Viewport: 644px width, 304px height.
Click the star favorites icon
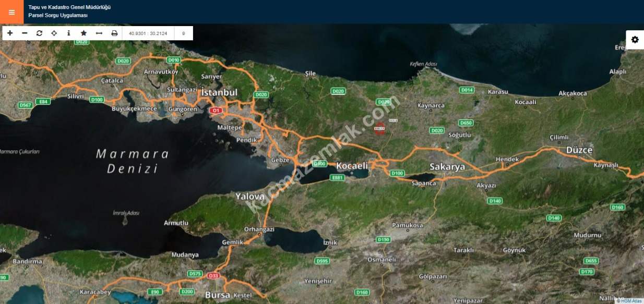point(84,33)
